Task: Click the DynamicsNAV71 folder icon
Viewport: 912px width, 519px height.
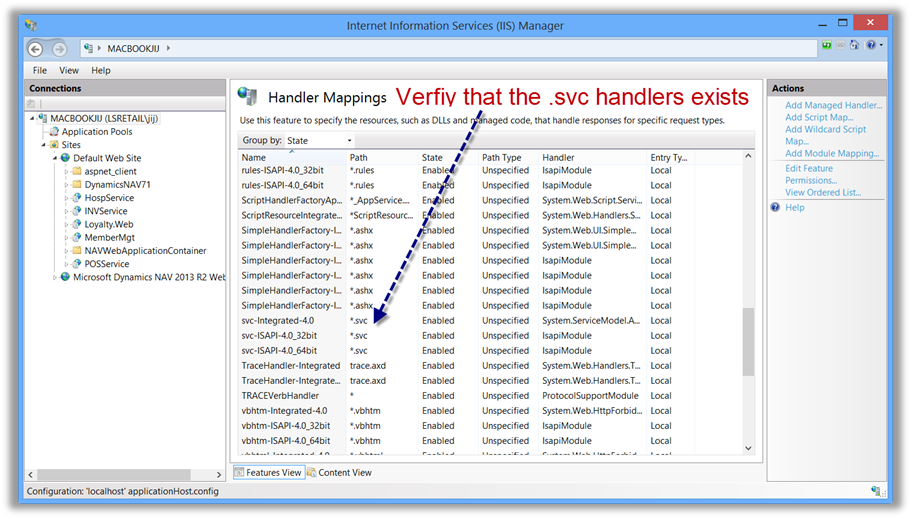Action: pos(77,184)
